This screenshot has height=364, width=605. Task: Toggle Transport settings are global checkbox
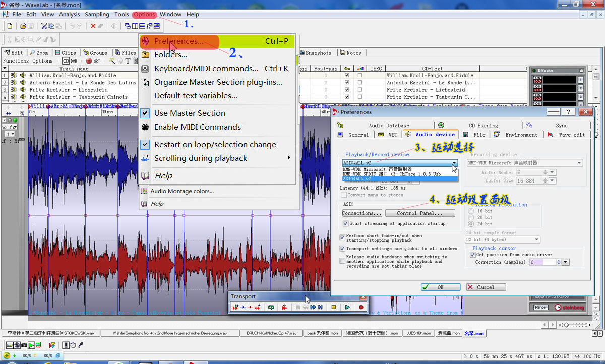point(343,249)
